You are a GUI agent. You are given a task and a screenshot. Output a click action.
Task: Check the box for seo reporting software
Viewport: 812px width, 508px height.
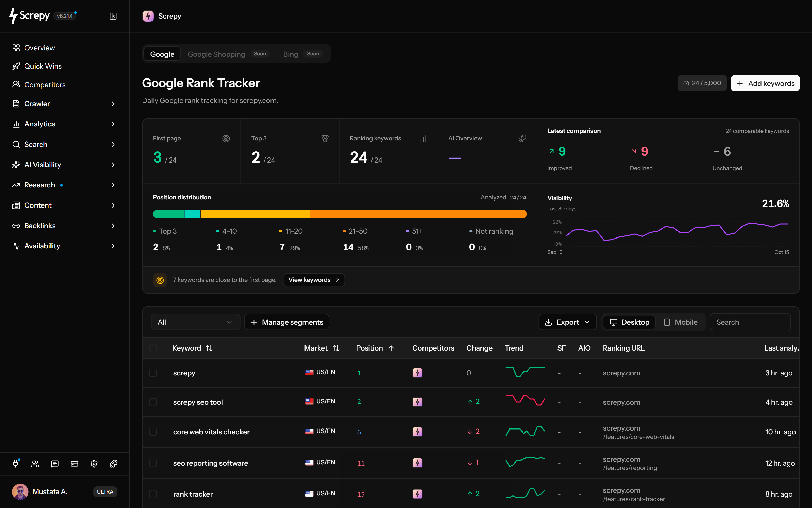click(153, 463)
